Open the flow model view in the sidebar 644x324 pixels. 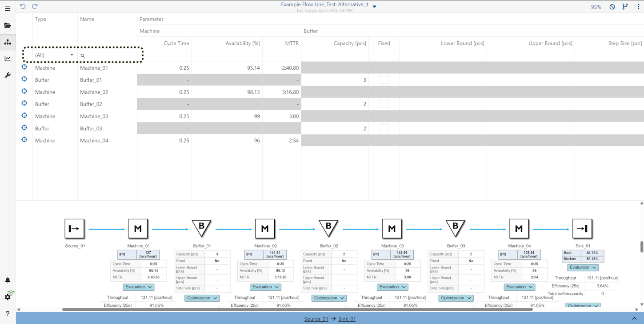click(x=7, y=42)
